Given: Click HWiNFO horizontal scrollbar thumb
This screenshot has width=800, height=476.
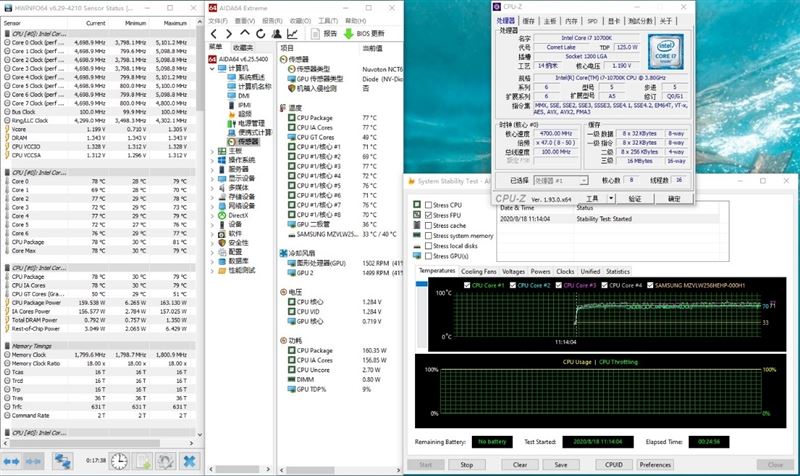Looking at the screenshot, I should (x=84, y=443).
